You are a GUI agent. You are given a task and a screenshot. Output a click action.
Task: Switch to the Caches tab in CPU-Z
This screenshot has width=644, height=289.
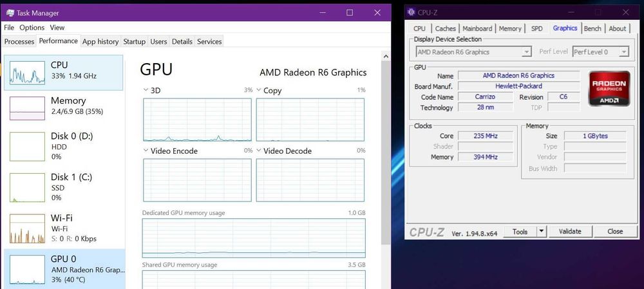click(445, 28)
